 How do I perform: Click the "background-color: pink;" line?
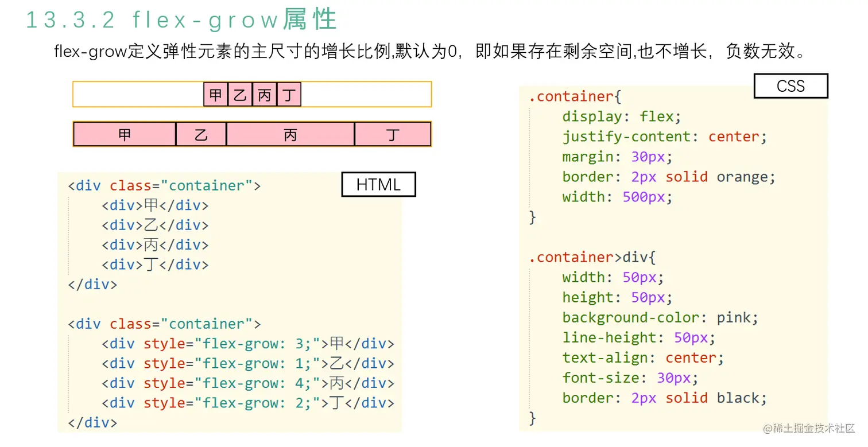pos(661,317)
